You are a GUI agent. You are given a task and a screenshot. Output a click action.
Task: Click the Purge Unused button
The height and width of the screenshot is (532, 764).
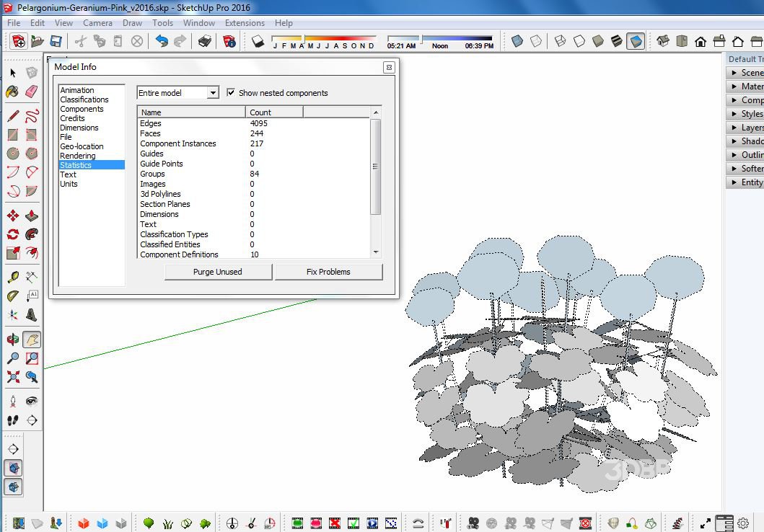218,272
